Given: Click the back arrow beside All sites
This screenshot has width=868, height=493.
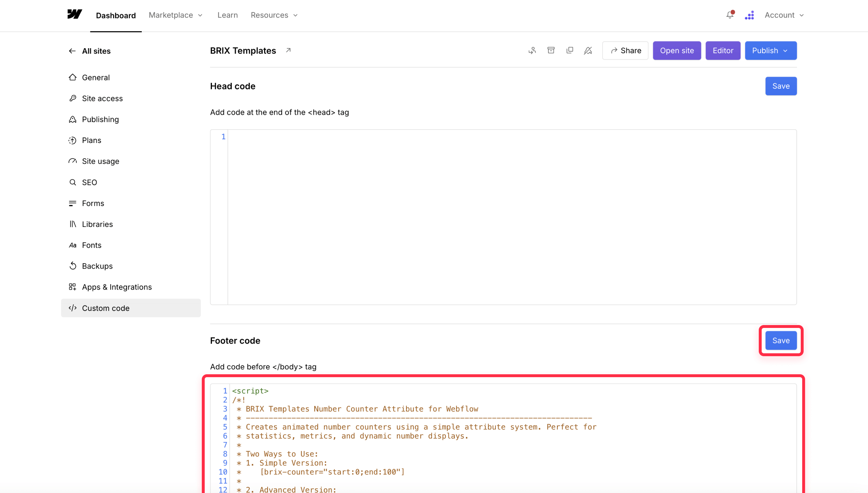Looking at the screenshot, I should tap(72, 51).
